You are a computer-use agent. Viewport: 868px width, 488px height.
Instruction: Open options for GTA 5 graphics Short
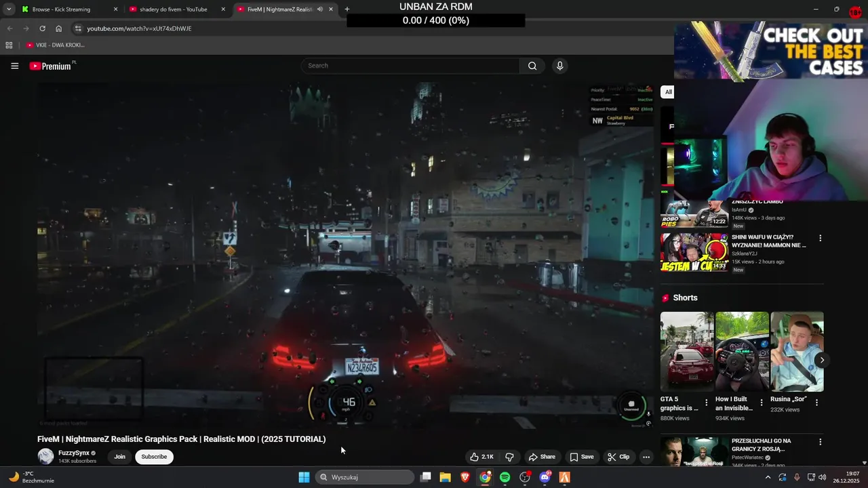pos(707,403)
